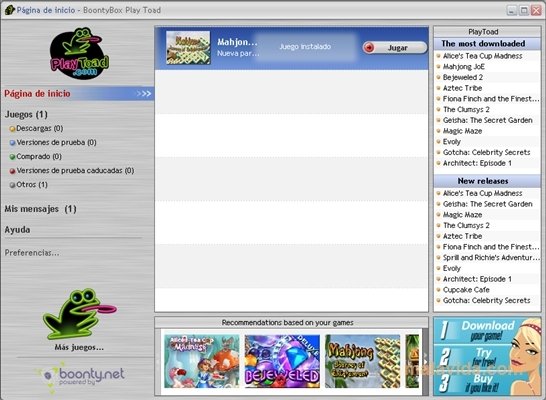Viewport: 546px width, 400px height.
Task: Open Cupcake Cafe in new releases
Action: (466, 290)
